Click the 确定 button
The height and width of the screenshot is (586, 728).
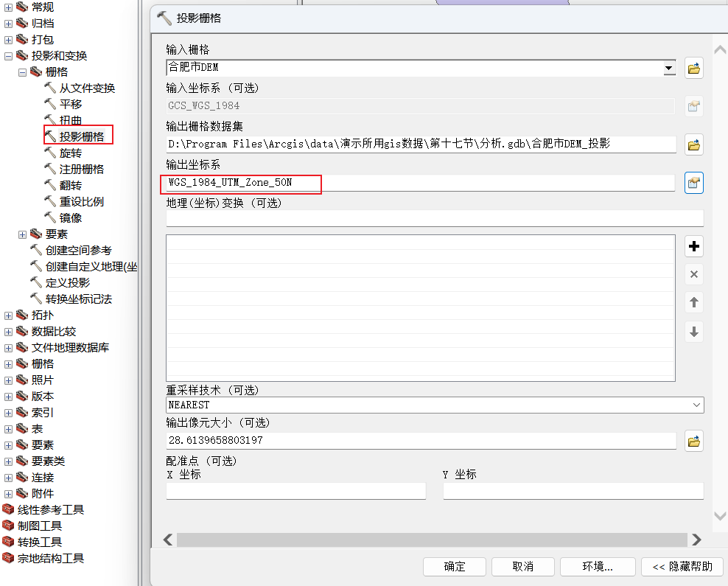coord(455,567)
